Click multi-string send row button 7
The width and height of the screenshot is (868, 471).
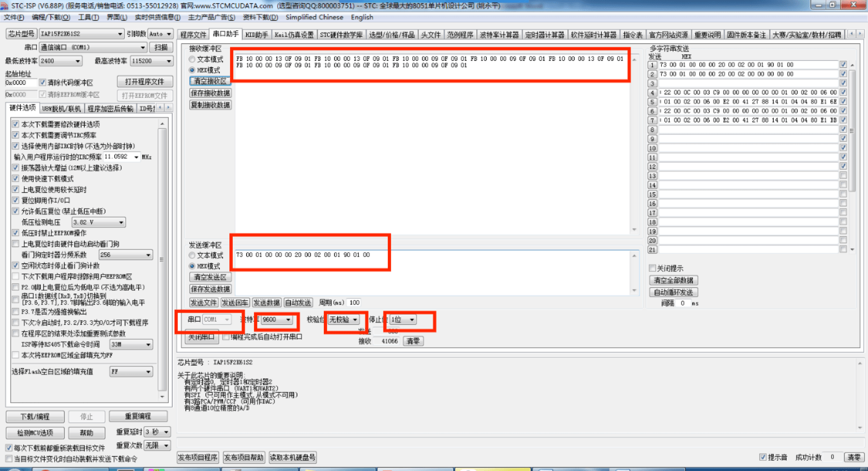click(653, 120)
